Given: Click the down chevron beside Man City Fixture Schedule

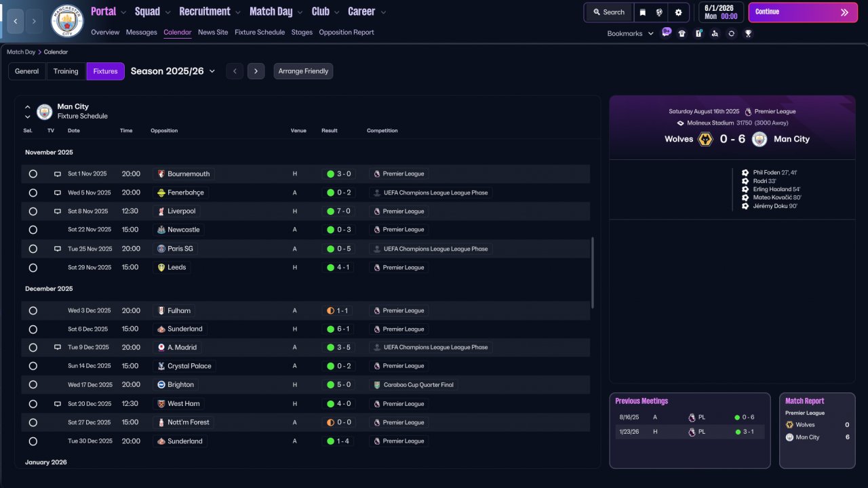Looking at the screenshot, I should [28, 117].
